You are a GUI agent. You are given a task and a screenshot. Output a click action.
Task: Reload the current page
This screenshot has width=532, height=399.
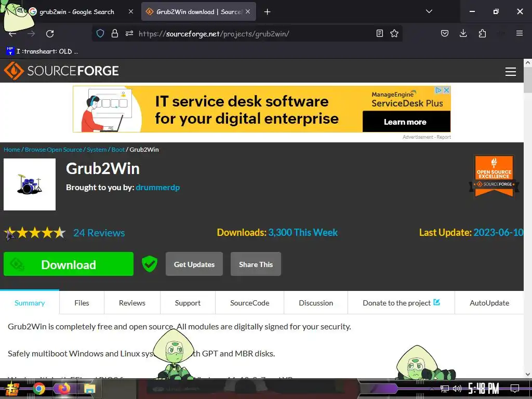(50, 34)
